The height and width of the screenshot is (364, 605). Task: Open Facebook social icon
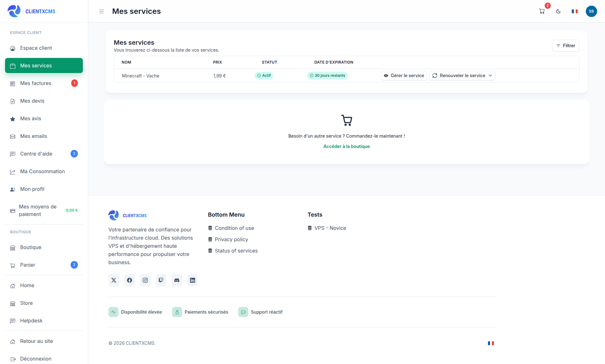point(130,280)
